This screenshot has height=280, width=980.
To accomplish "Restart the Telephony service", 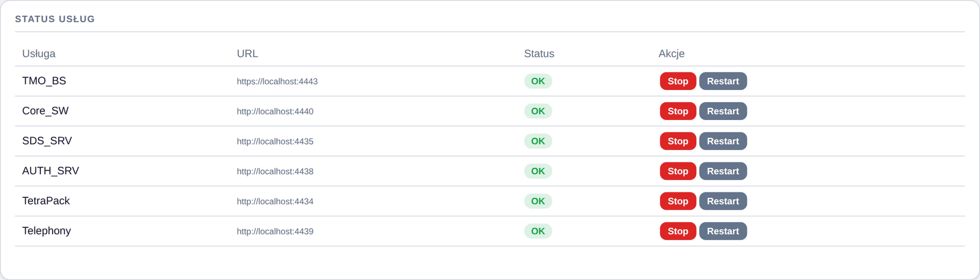I will [723, 231].
